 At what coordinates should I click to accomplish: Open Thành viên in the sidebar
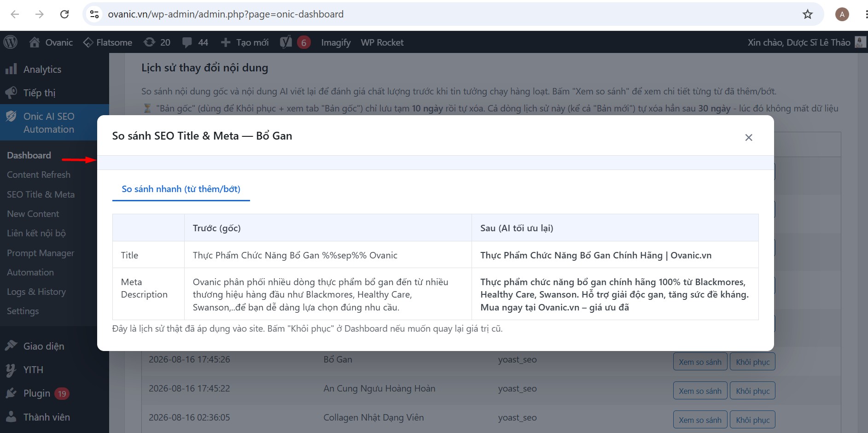47,417
